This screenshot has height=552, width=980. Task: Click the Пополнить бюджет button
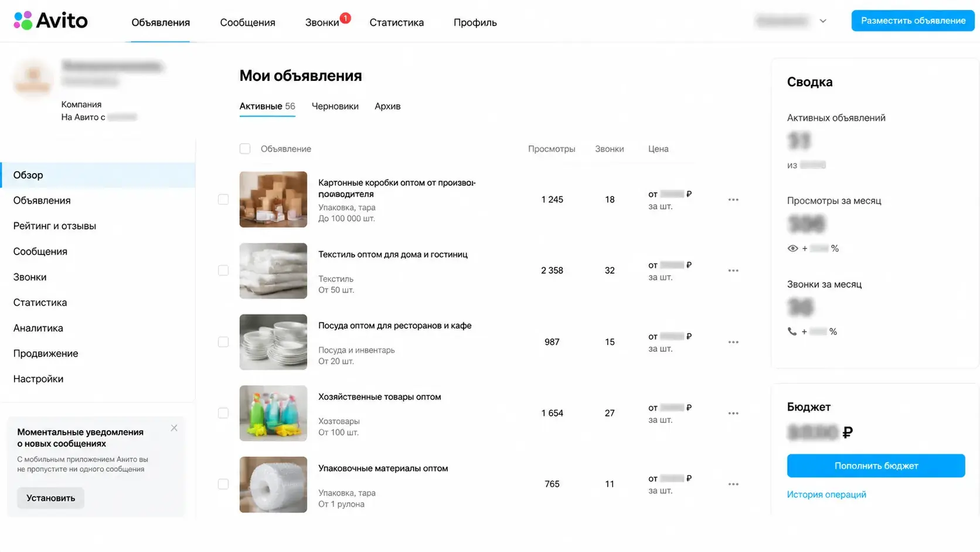[x=876, y=466]
